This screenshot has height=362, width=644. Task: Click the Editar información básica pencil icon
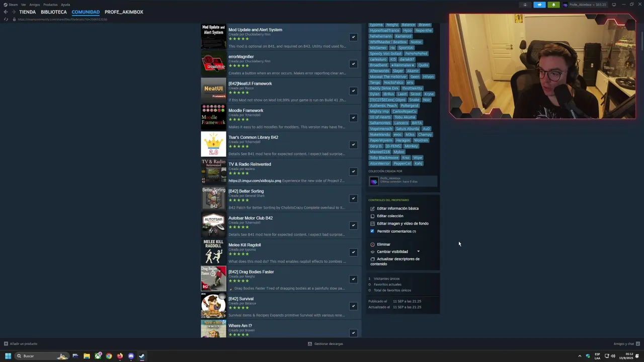[372, 209]
